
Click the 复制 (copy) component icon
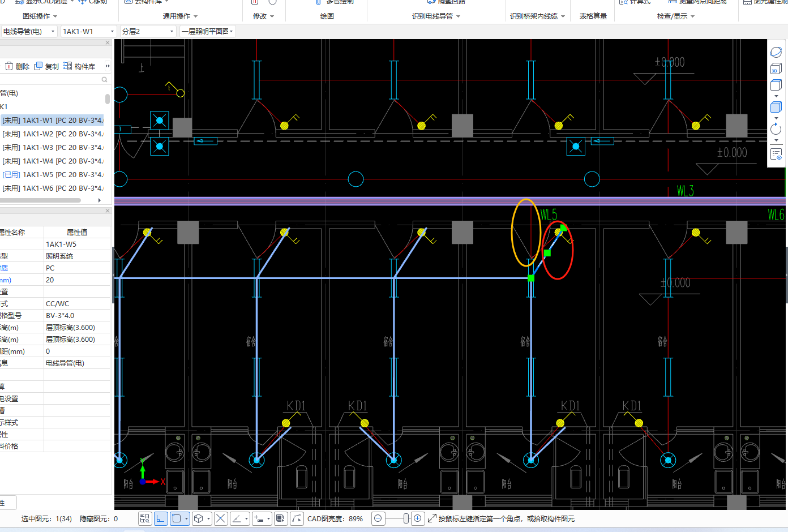[x=38, y=66]
